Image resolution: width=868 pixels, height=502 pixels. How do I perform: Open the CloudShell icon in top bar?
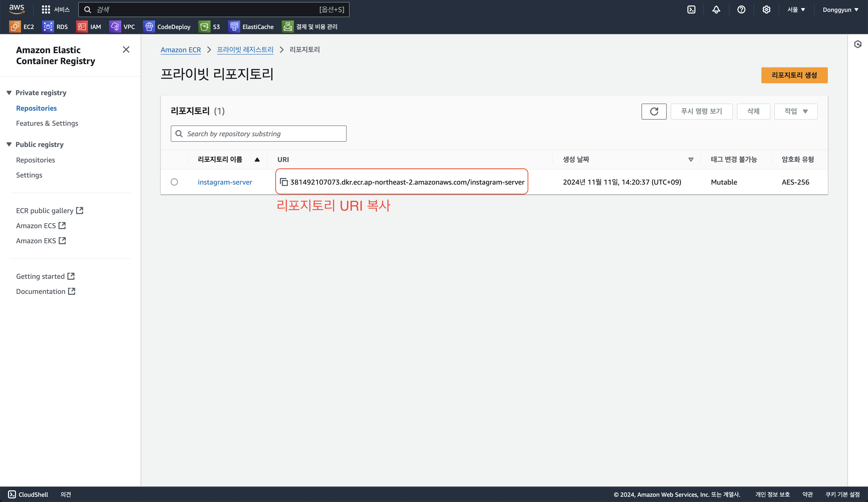(x=691, y=10)
